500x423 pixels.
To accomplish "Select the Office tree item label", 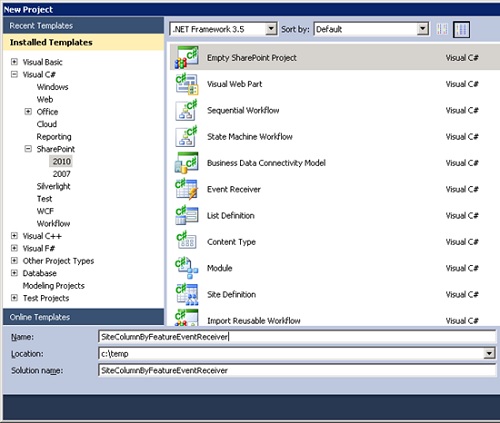I will pos(47,112).
